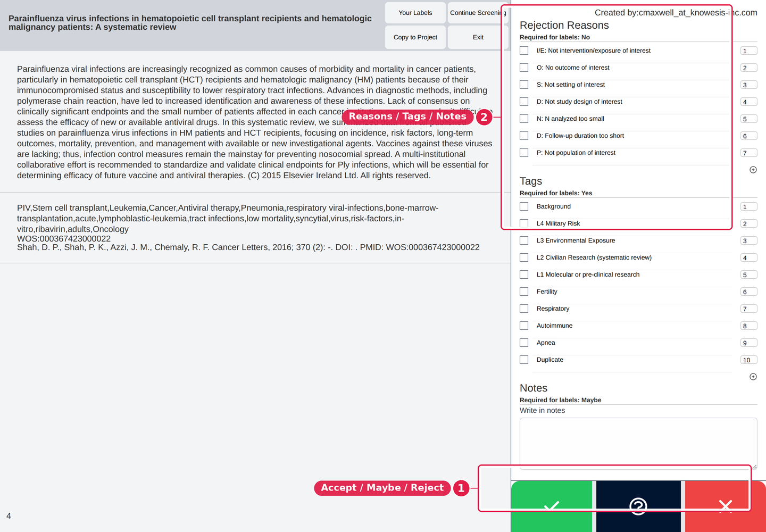Add a new tag with plus icon
766x532 pixels.
753,377
